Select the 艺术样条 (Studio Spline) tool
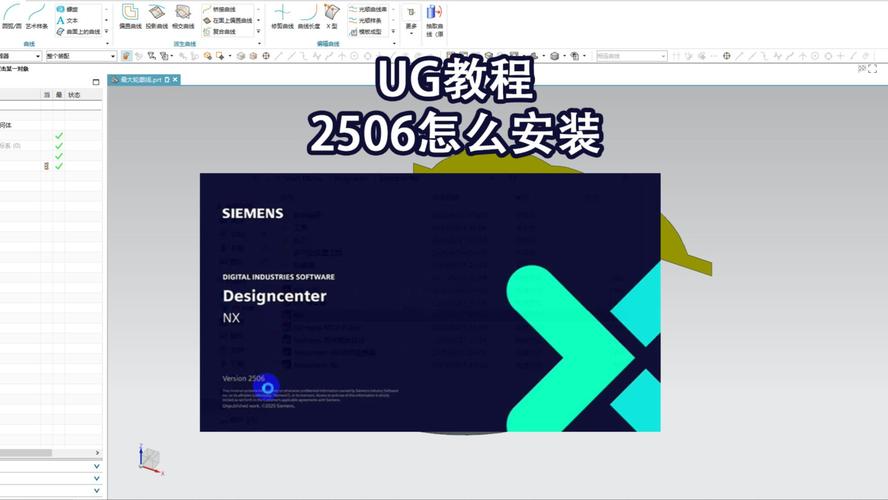Image resolution: width=888 pixels, height=500 pixels. (x=37, y=16)
